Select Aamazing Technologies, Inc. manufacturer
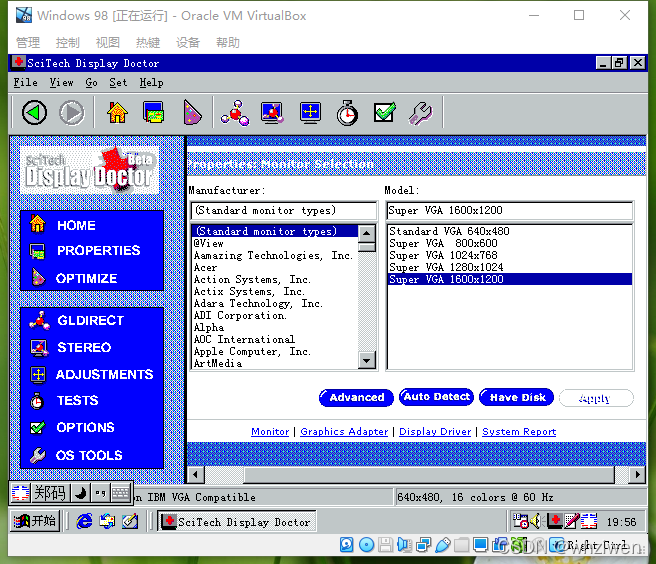The width and height of the screenshot is (656, 564). click(275, 255)
